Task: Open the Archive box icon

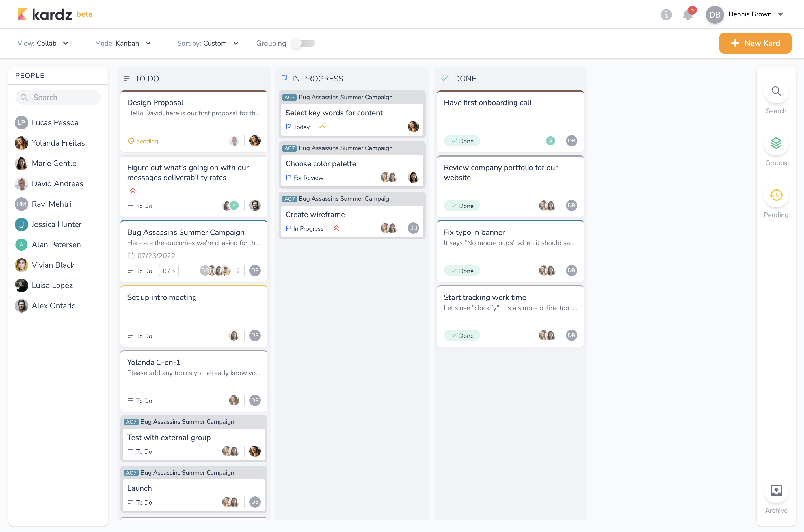Action: pos(776,491)
